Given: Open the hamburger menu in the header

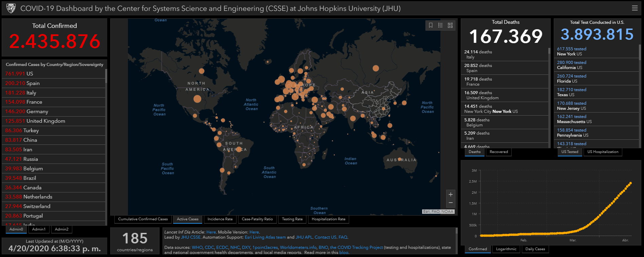Looking at the screenshot, I should (x=634, y=8).
